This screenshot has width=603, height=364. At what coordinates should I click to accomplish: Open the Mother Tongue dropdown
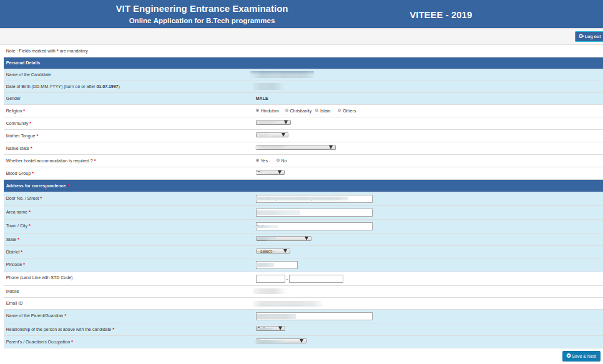click(x=270, y=135)
